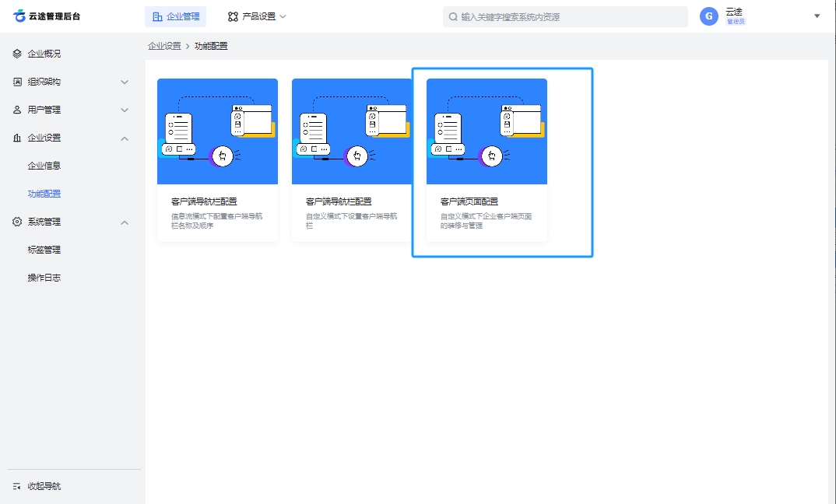Click the 客户端页面配置 card title
This screenshot has width=836, height=504.
click(469, 202)
